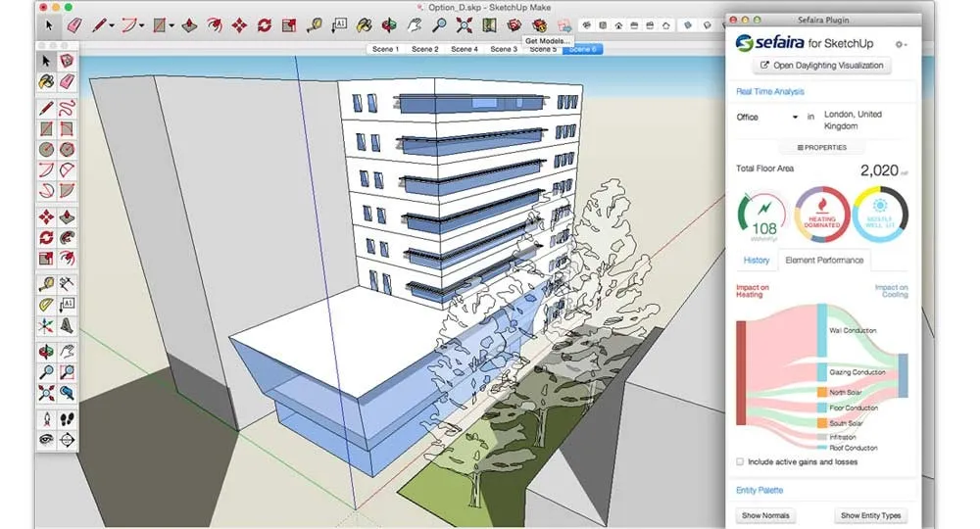Pick the Eraser tool in top toolbar
Image resolution: width=980 pixels, height=529 pixels.
coord(74,25)
